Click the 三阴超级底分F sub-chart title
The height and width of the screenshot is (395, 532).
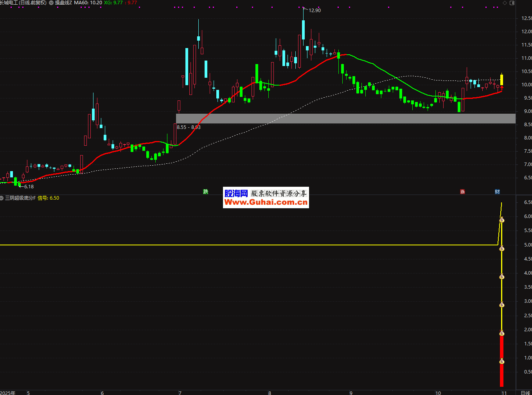point(20,198)
